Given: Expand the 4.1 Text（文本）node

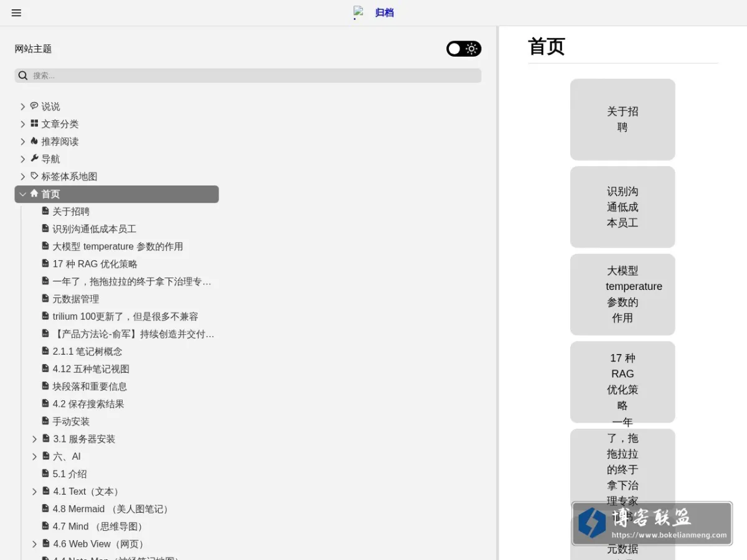Looking at the screenshot, I should coord(35,492).
